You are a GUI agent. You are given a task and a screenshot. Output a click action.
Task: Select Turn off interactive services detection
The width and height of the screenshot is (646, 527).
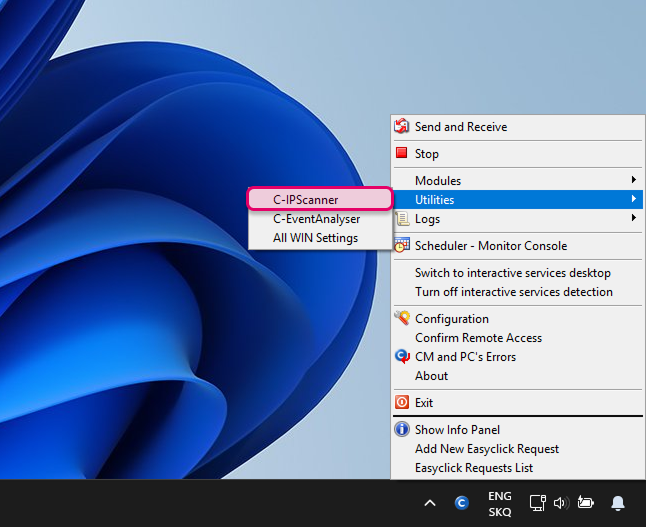click(x=518, y=292)
